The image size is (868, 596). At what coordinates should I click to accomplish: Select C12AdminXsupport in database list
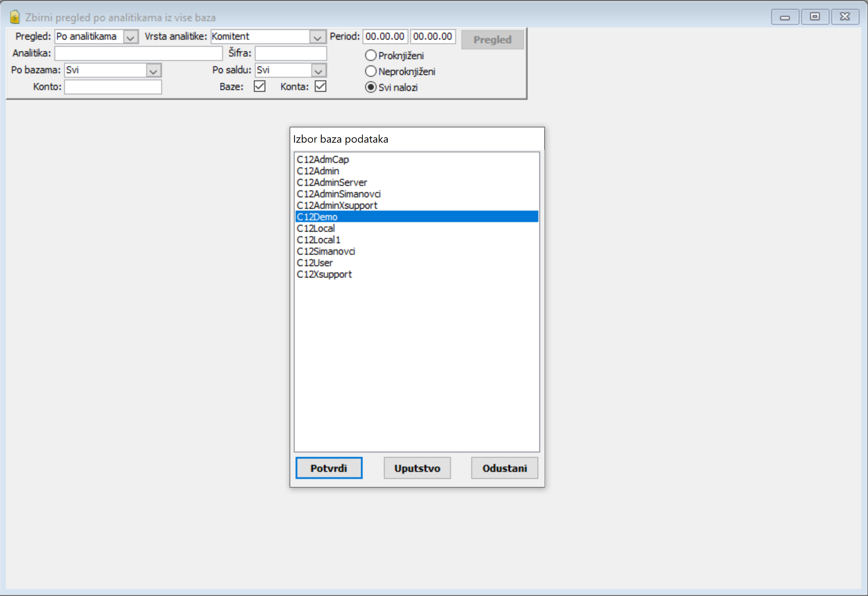click(x=417, y=205)
